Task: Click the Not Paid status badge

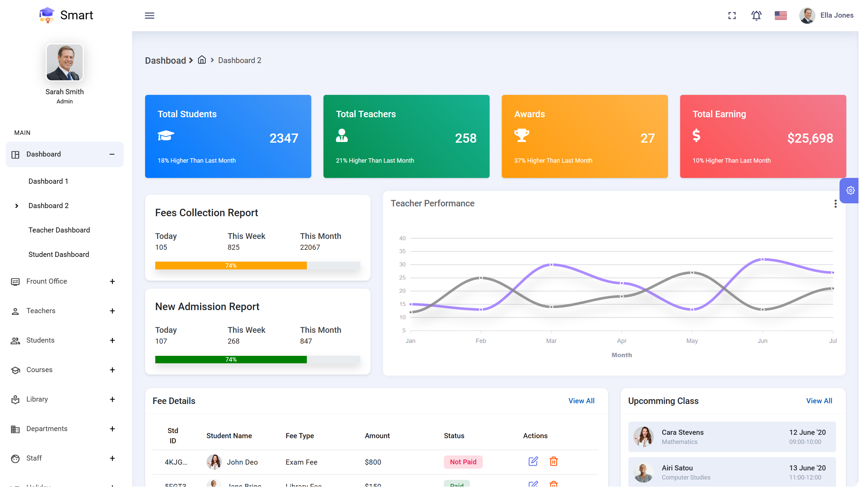Action: coord(463,462)
